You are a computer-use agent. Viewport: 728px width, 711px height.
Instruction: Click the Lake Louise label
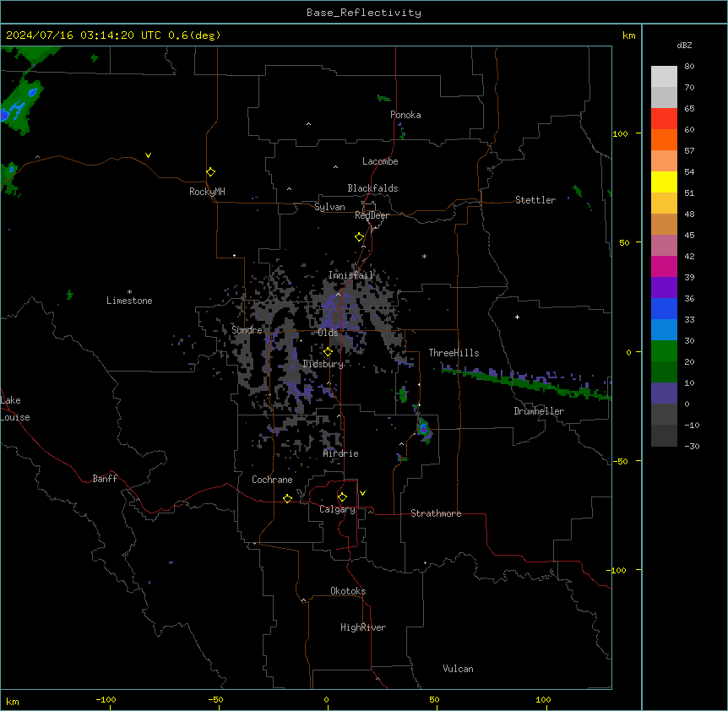[x=14, y=409]
